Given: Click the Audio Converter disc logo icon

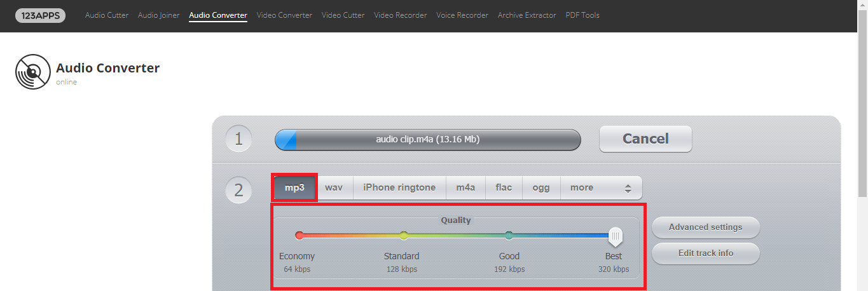Looking at the screenshot, I should (x=33, y=72).
